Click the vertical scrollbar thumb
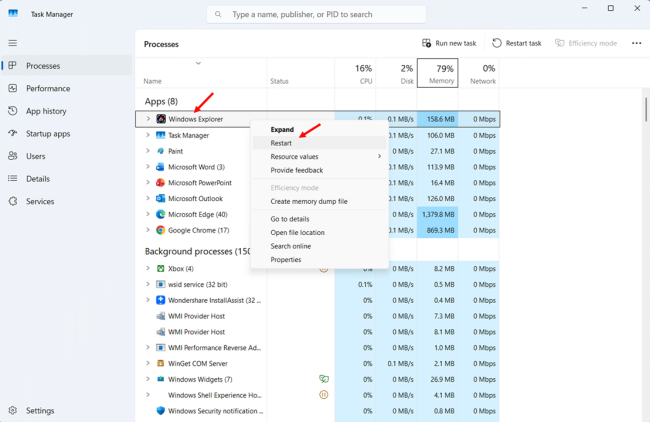This screenshot has width=650, height=422. [646, 109]
